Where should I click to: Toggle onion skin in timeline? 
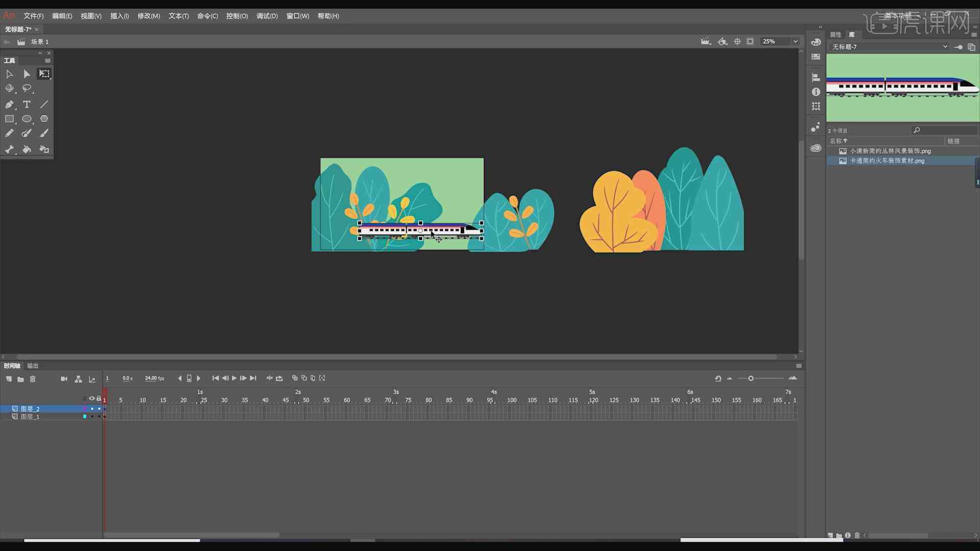(x=295, y=378)
